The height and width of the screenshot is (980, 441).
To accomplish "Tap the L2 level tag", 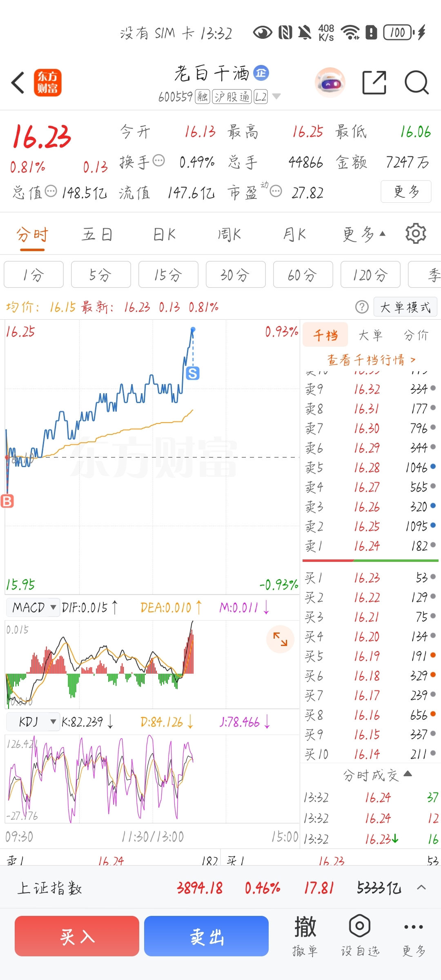I will click(x=261, y=97).
